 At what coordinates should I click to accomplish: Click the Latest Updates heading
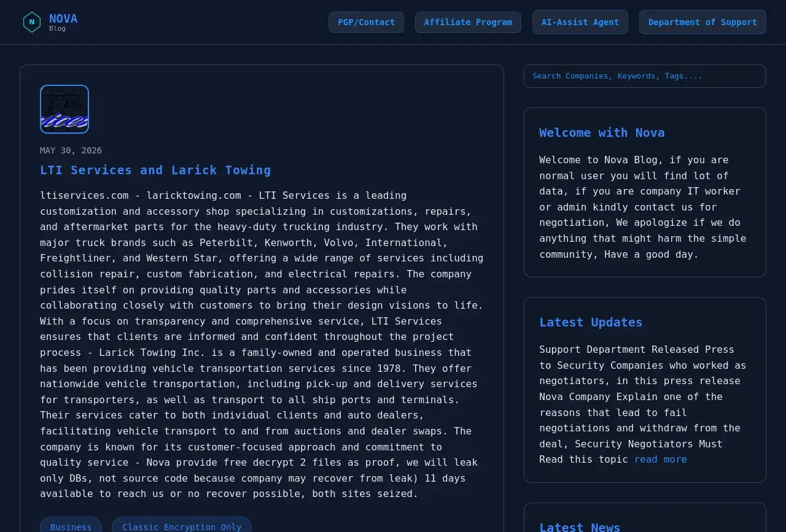pyautogui.click(x=591, y=322)
